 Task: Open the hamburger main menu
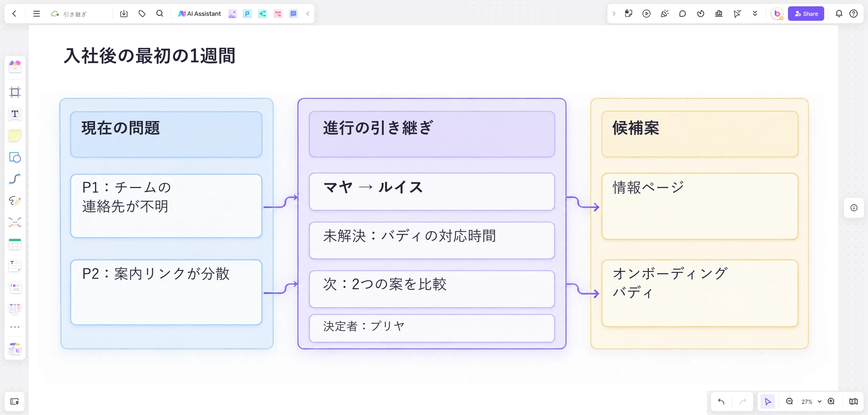(x=37, y=14)
